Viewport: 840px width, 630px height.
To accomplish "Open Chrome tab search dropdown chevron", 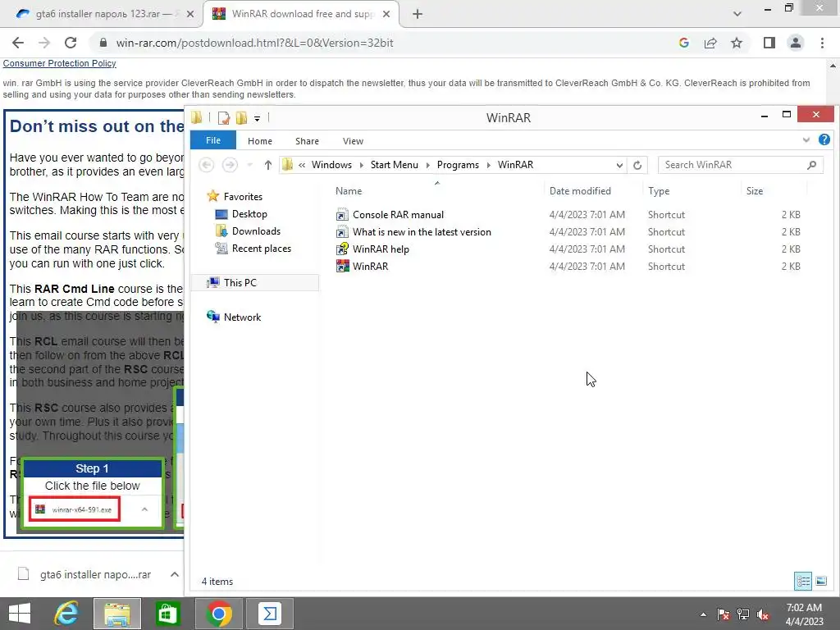I will tap(737, 14).
